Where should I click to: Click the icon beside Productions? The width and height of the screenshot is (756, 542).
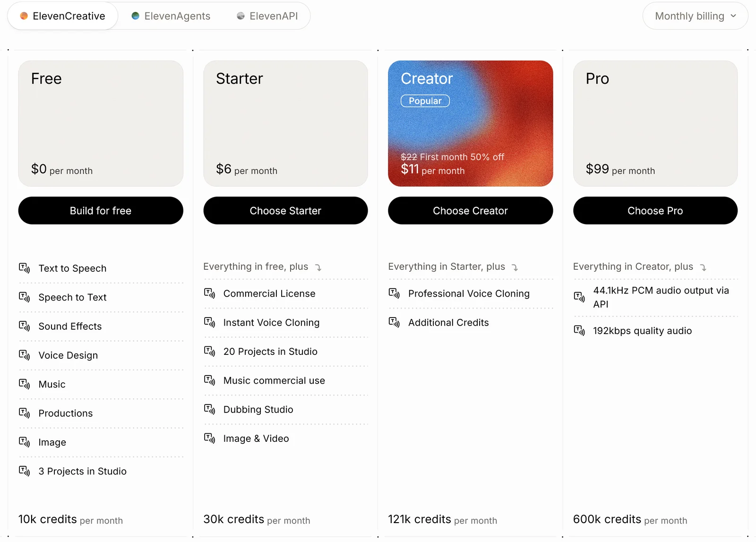[x=25, y=413]
